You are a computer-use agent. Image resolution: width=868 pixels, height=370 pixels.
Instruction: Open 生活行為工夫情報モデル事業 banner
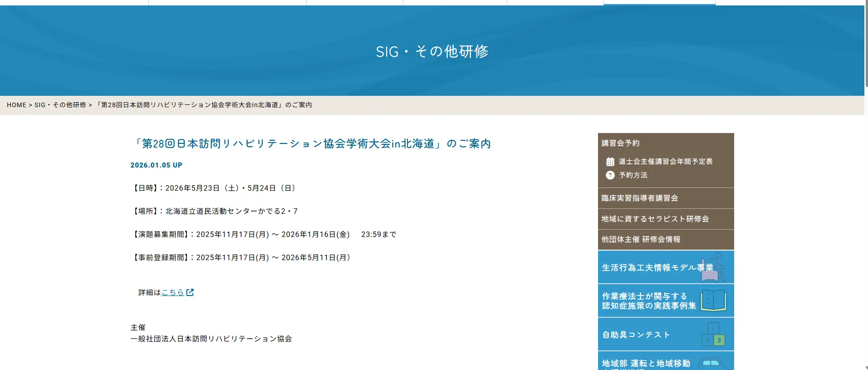point(666,267)
